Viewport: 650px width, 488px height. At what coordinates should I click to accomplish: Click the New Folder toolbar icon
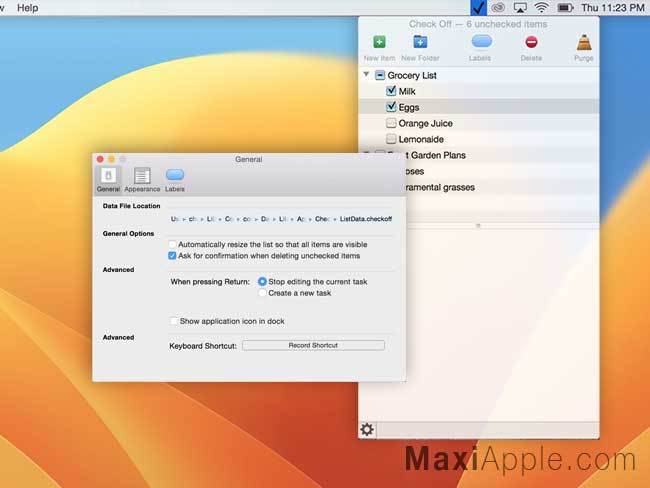pos(420,42)
